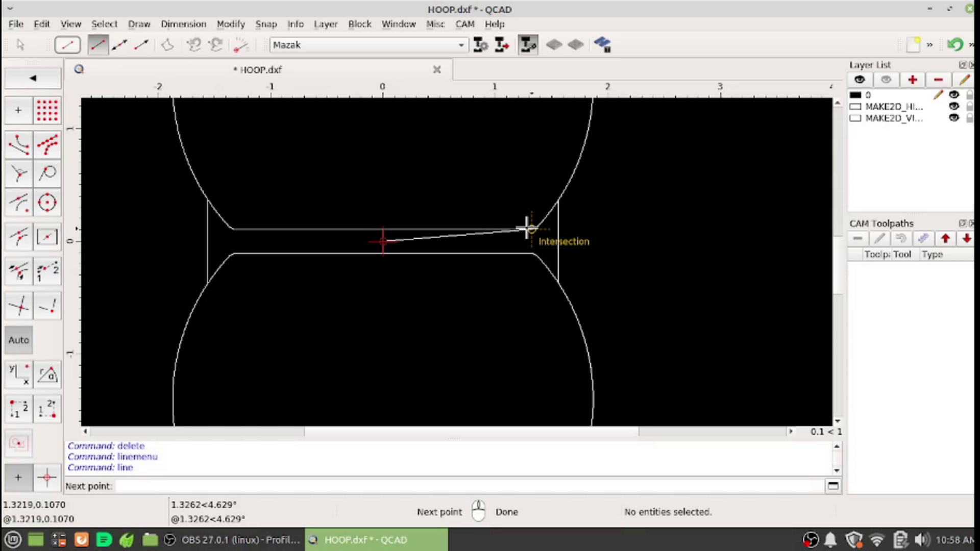Click the taskbar volume icon

pyautogui.click(x=921, y=540)
